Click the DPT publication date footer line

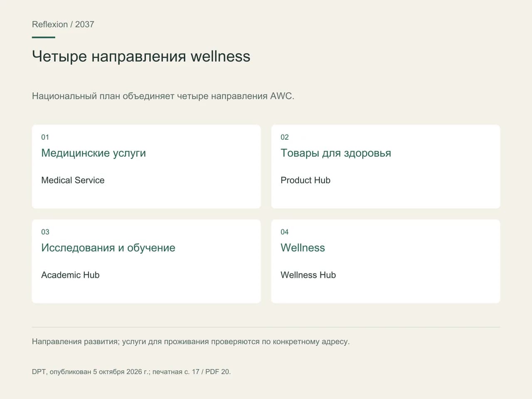tap(131, 372)
